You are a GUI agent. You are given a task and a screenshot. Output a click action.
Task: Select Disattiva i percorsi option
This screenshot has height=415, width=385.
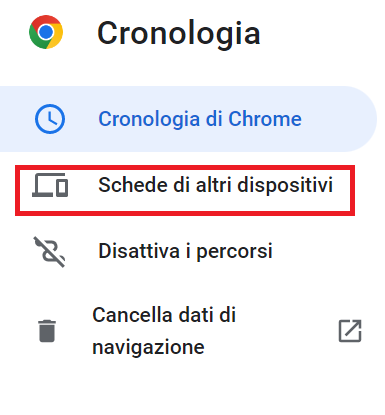coord(185,251)
